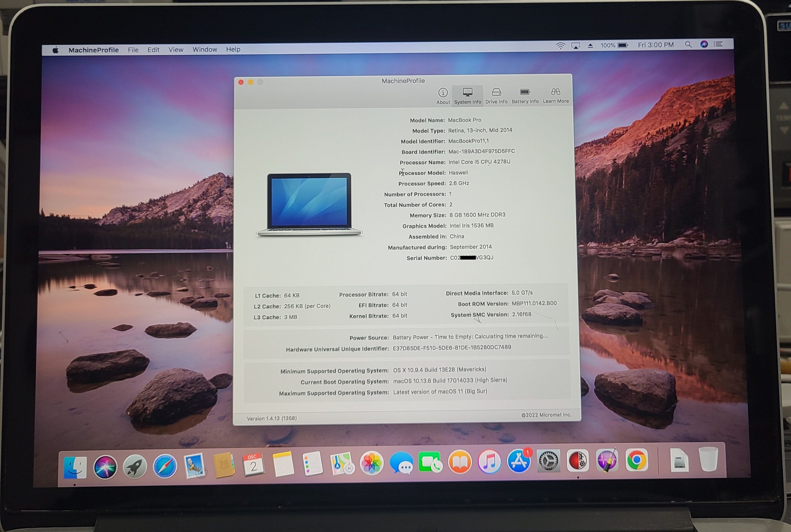The height and width of the screenshot is (532, 791).
Task: Minimize the MachineProfile window
Action: click(251, 82)
